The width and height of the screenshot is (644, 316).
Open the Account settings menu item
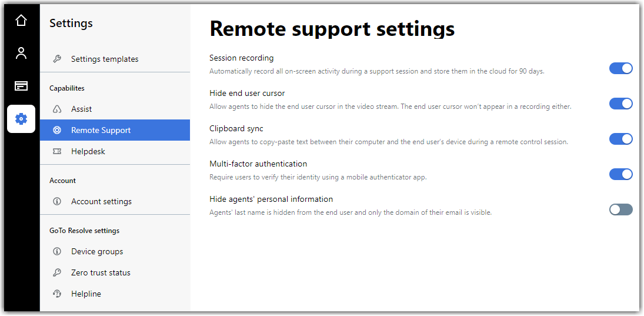point(115,201)
